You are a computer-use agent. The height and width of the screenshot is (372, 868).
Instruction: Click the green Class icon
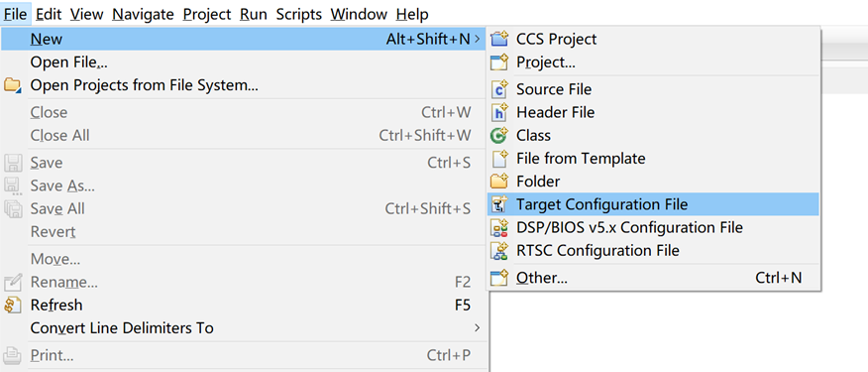click(x=499, y=135)
